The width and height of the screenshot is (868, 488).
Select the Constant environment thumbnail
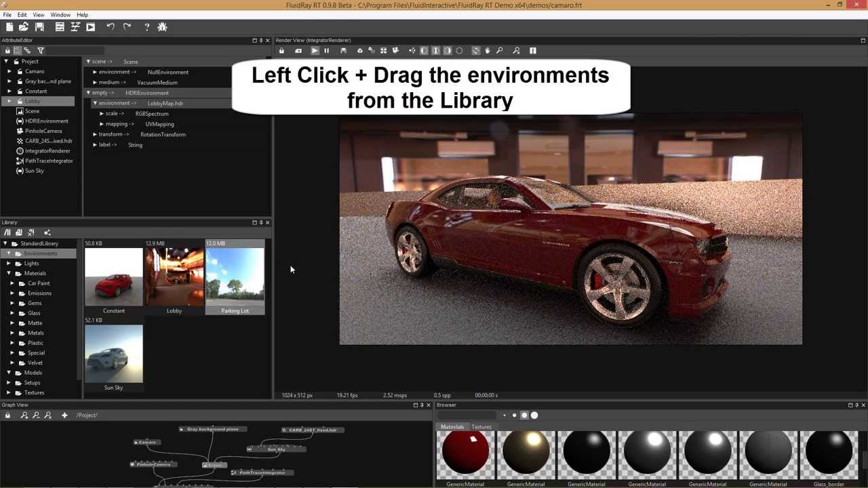coord(114,277)
